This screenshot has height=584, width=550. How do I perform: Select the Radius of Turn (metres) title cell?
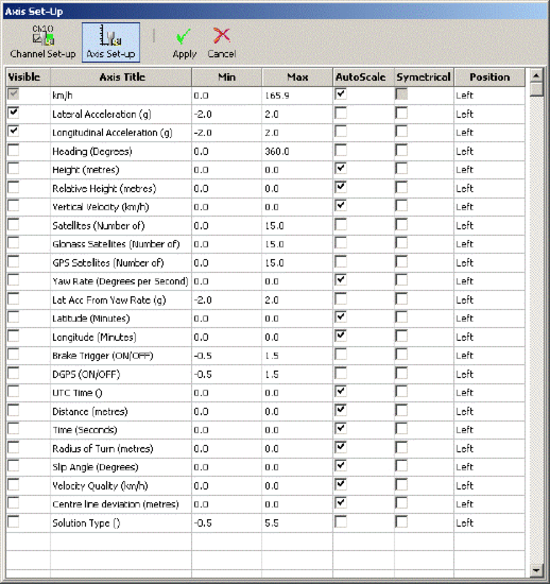click(121, 448)
